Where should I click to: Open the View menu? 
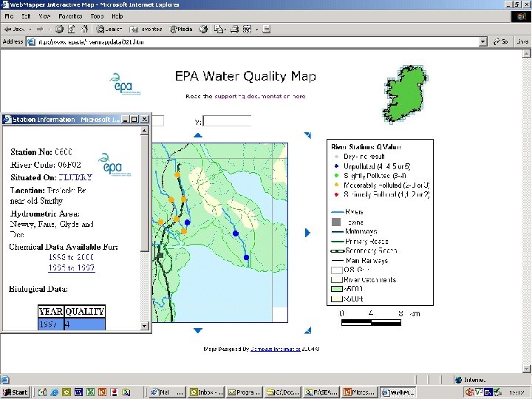coord(45,16)
